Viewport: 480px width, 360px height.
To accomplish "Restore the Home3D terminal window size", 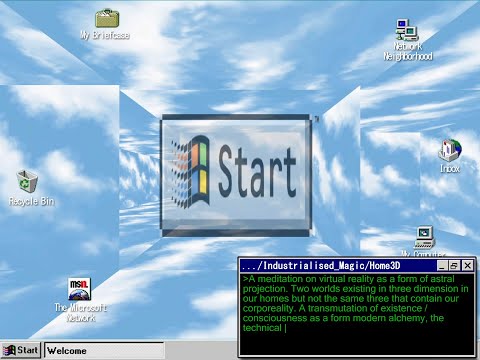I will point(454,266).
